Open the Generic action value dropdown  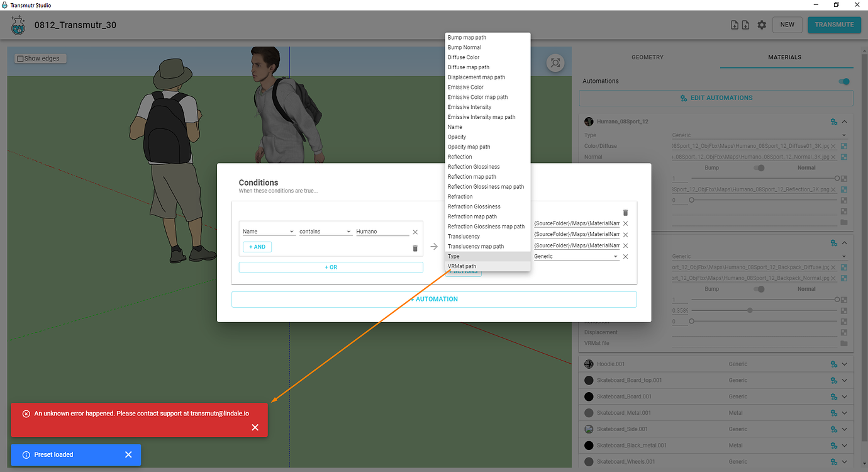click(576, 256)
